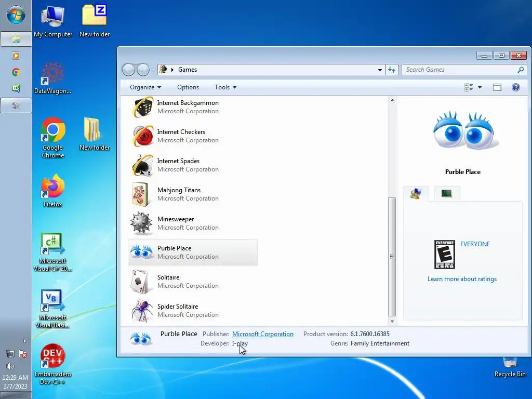This screenshot has width=532, height=399.
Task: Expand the Games breadcrumb arrow
Action: (172, 70)
